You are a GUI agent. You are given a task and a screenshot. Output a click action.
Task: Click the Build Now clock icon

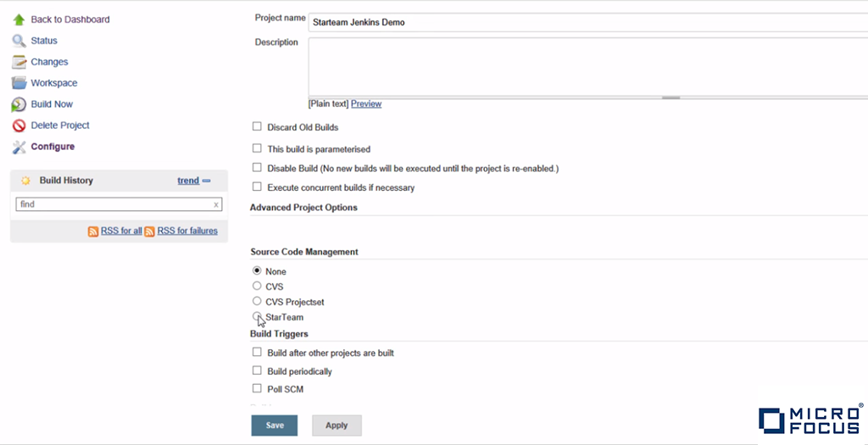coord(19,104)
